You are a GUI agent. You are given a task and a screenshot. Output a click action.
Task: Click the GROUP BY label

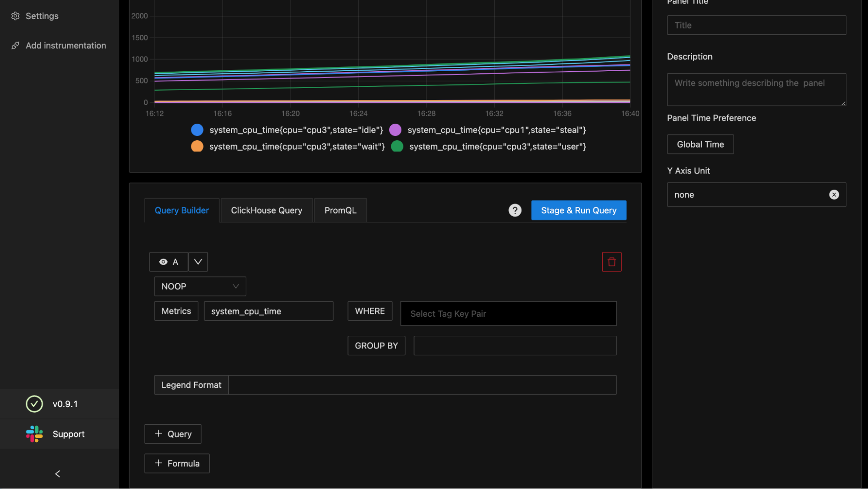[x=376, y=346]
